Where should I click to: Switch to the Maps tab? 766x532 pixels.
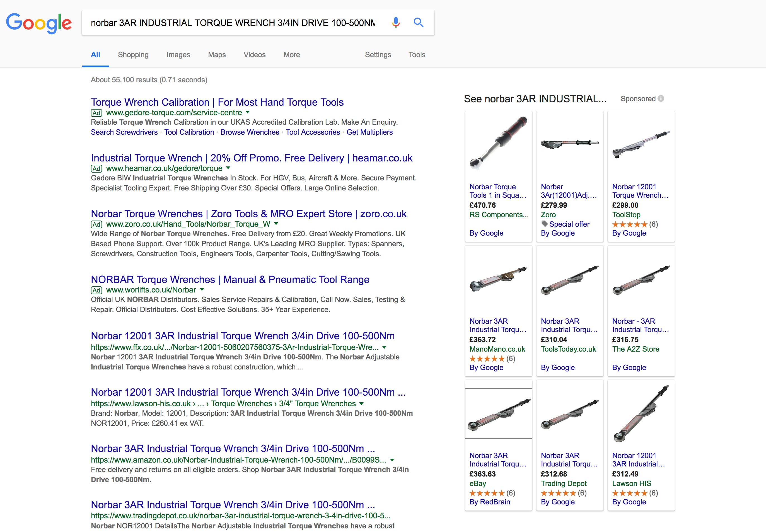click(x=217, y=55)
